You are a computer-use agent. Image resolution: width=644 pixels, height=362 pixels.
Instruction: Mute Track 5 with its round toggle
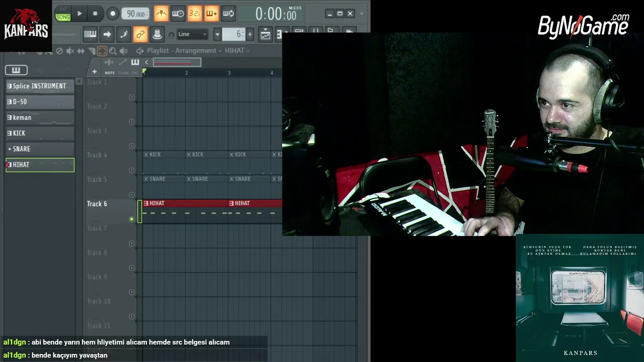132,195
